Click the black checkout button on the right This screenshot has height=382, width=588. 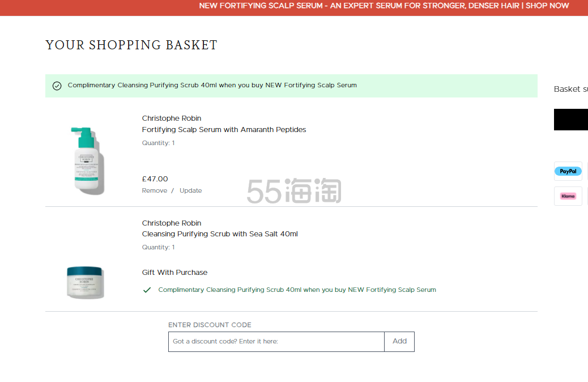(571, 120)
